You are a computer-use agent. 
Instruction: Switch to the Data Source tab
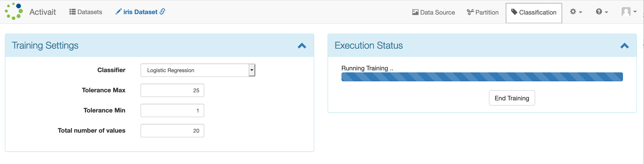[433, 12]
